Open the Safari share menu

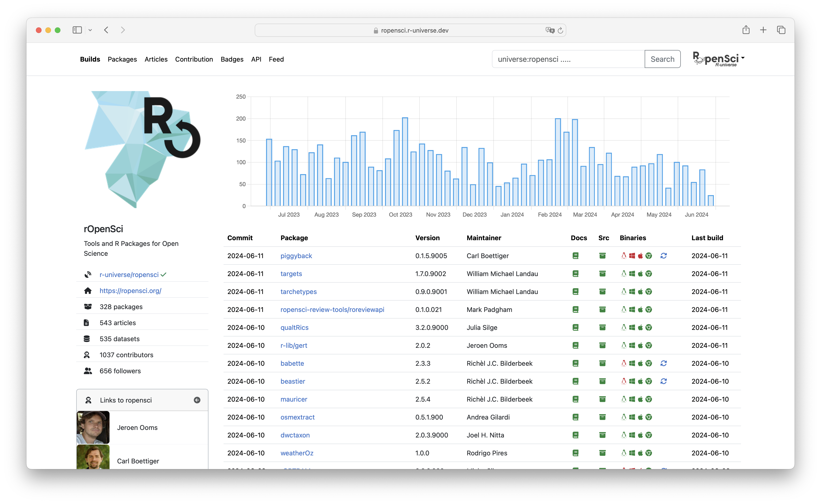746,30
